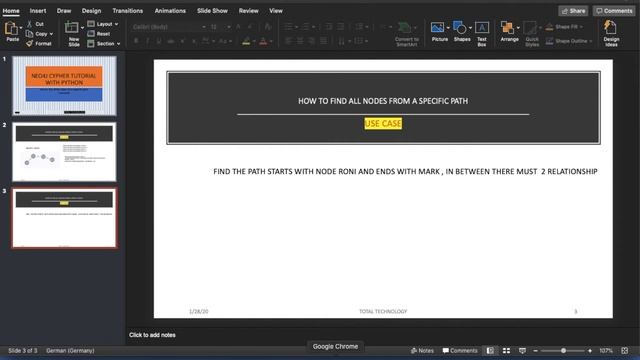The image size is (640, 360).
Task: Click the Share button
Action: coord(573,11)
